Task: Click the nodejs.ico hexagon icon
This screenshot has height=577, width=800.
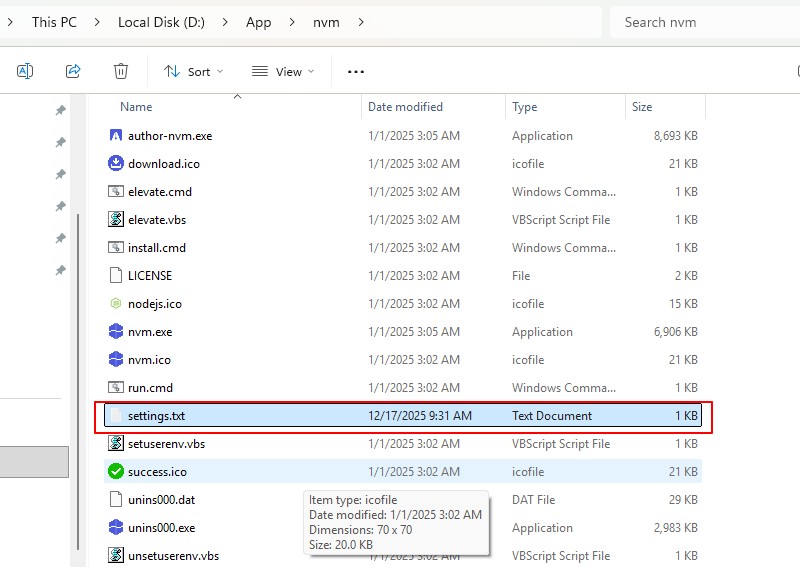Action: point(115,304)
